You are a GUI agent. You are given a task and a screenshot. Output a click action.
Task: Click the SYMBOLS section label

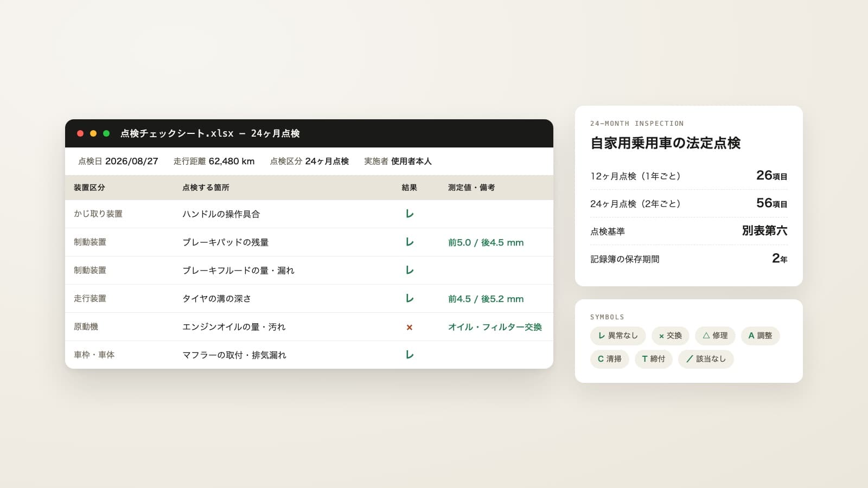[x=607, y=317]
